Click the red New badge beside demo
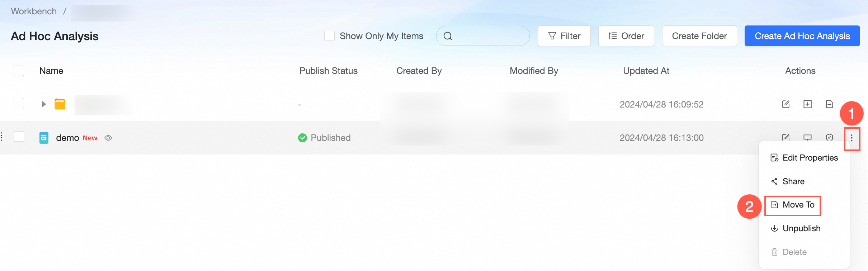The width and height of the screenshot is (868, 271). click(90, 138)
